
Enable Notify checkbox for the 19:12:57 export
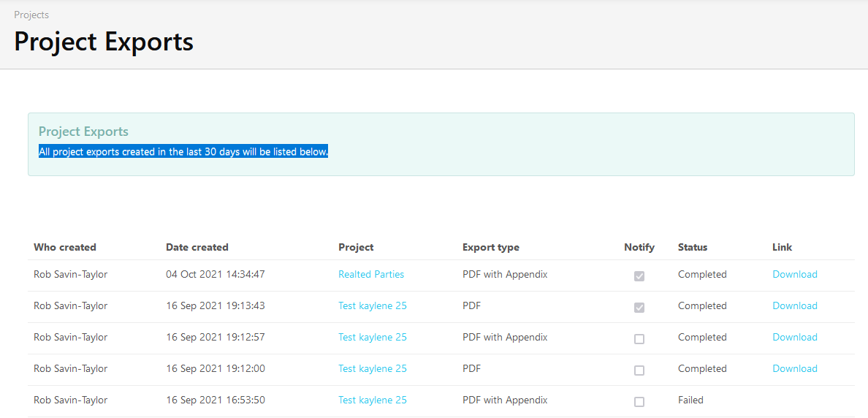point(639,339)
